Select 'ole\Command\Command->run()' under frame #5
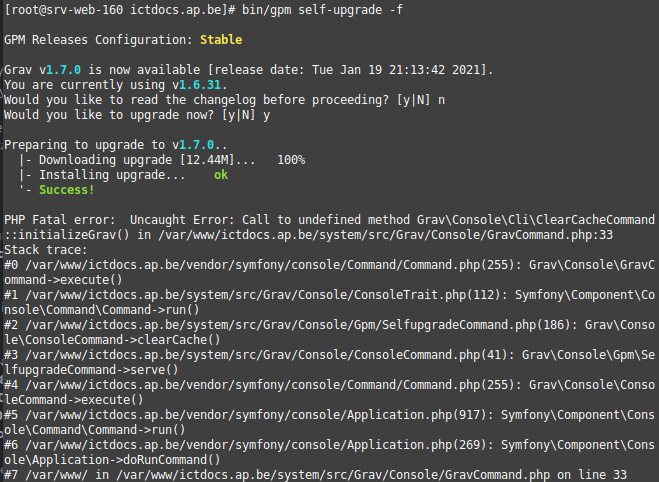The height and width of the screenshot is (482, 659). pos(95,430)
